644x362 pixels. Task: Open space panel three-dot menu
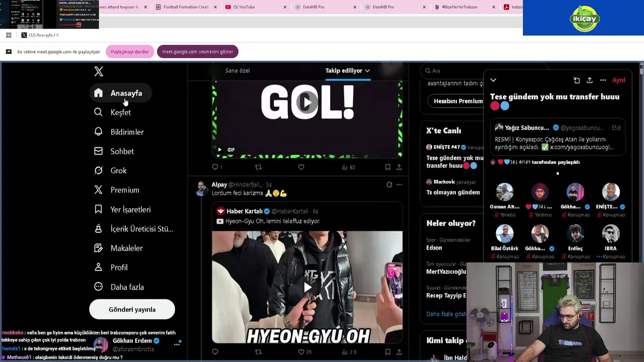603,80
